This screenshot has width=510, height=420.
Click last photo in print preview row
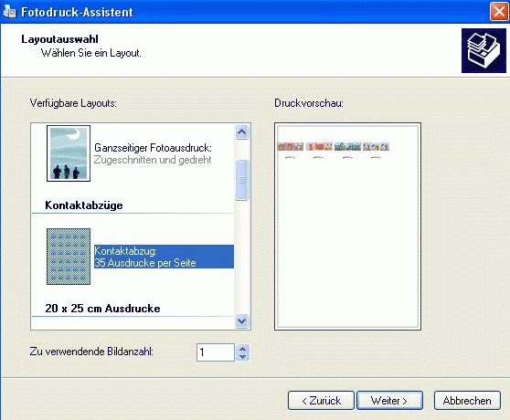[376, 147]
